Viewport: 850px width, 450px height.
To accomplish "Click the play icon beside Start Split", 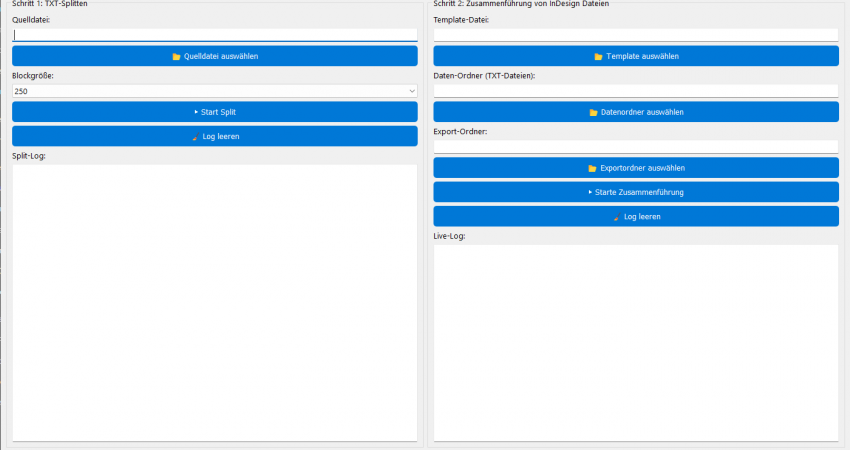I will (x=196, y=112).
